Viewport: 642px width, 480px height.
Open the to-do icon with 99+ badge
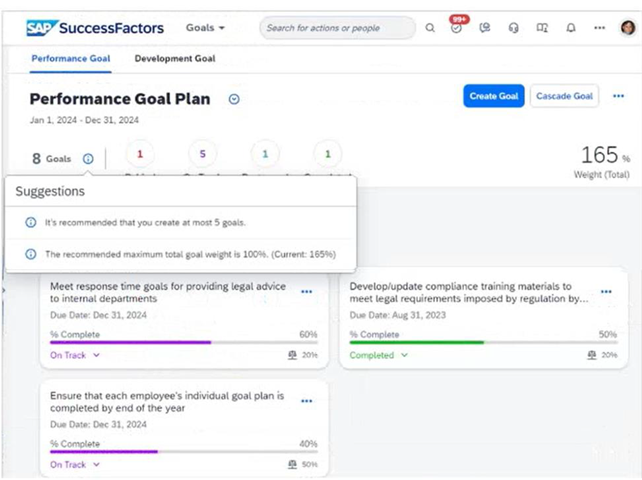pyautogui.click(x=457, y=28)
